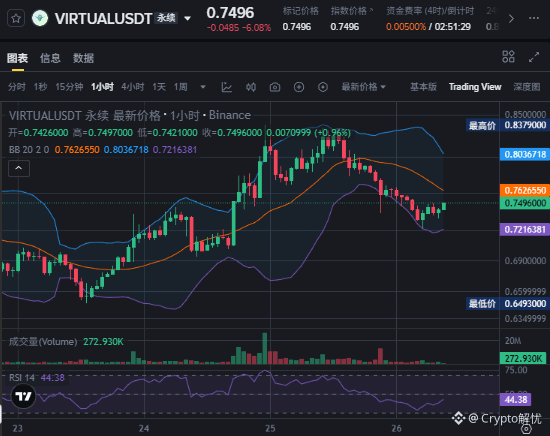This screenshot has height=436, width=550.
Task: Select the 分时 timeframe
Action: click(17, 87)
